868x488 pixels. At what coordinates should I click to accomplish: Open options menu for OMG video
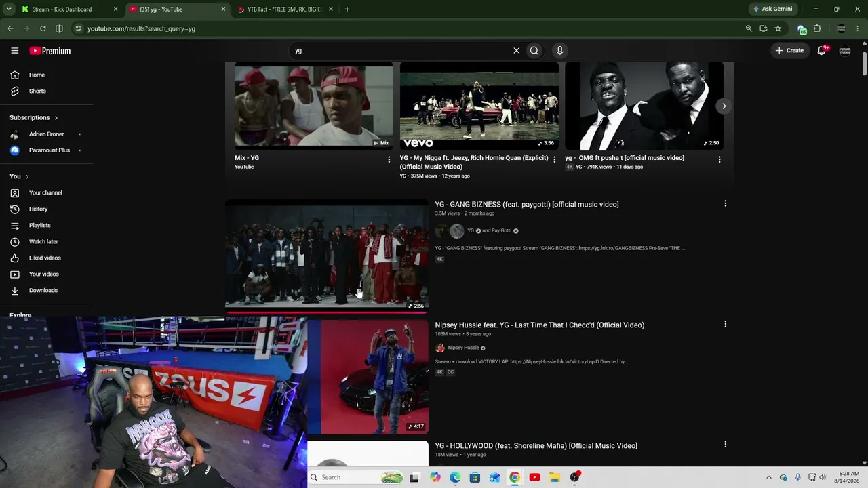(x=719, y=159)
